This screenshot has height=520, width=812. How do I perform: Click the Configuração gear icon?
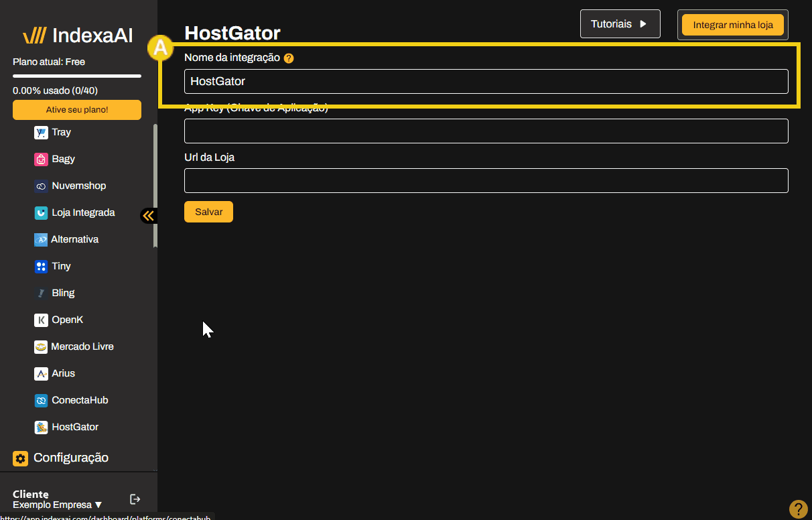click(20, 458)
